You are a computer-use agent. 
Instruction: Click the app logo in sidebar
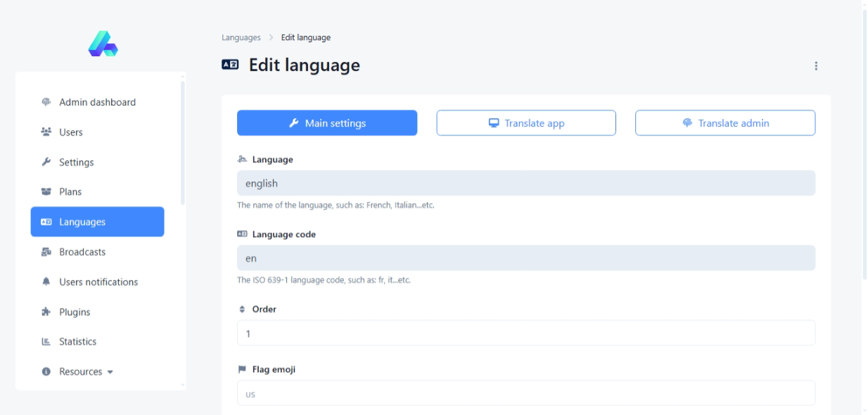[103, 44]
